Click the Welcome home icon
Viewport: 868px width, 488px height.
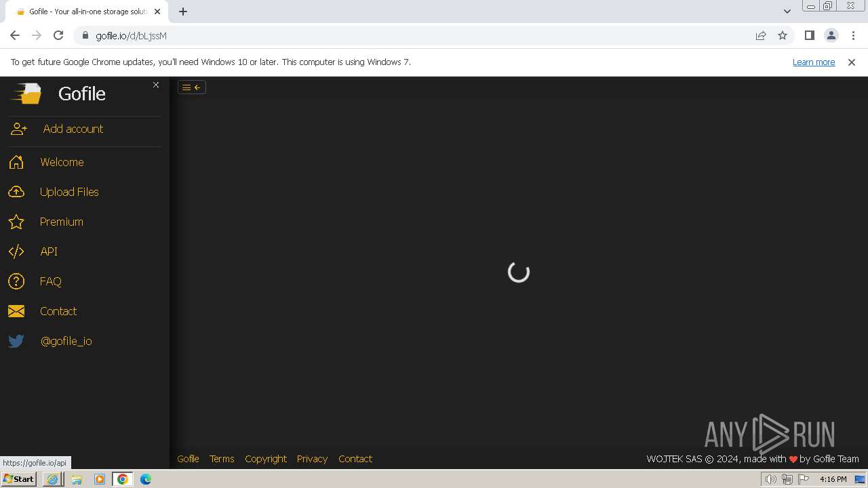click(x=16, y=162)
